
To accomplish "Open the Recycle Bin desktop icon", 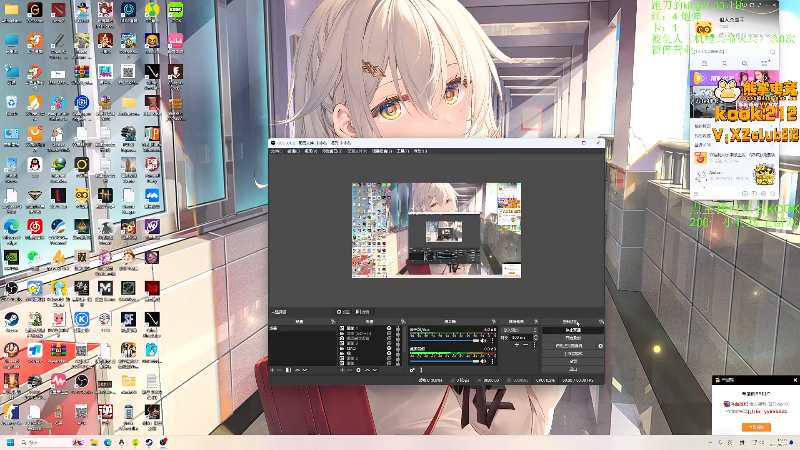I will [x=11, y=105].
